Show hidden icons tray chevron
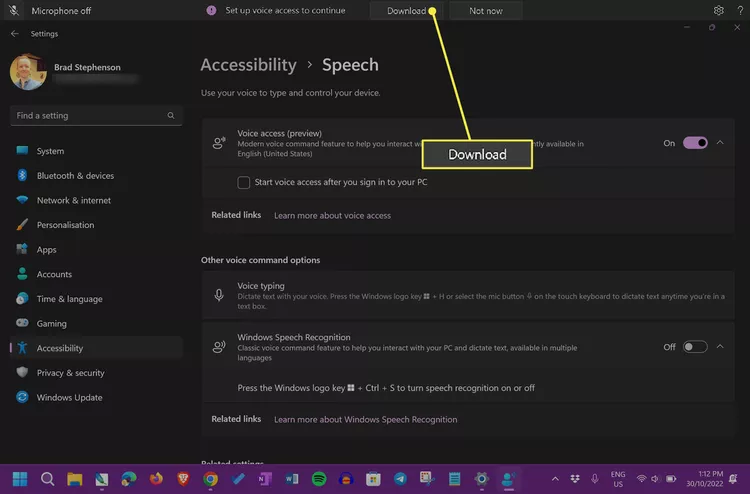Screen dimensions: 750x494 (x=555, y=478)
